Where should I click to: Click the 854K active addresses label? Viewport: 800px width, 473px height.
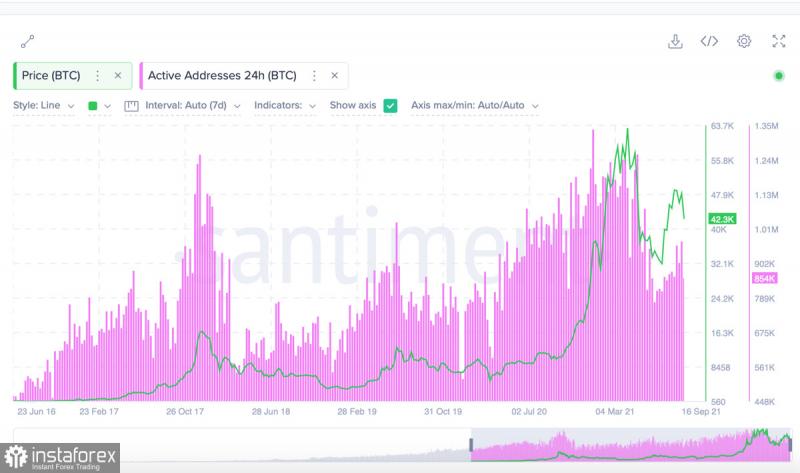(764, 278)
